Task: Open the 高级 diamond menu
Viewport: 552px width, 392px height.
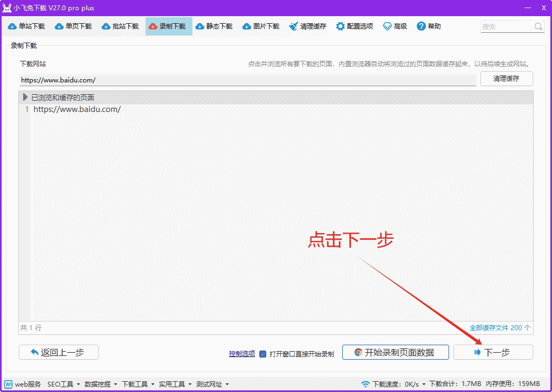Action: (x=395, y=26)
